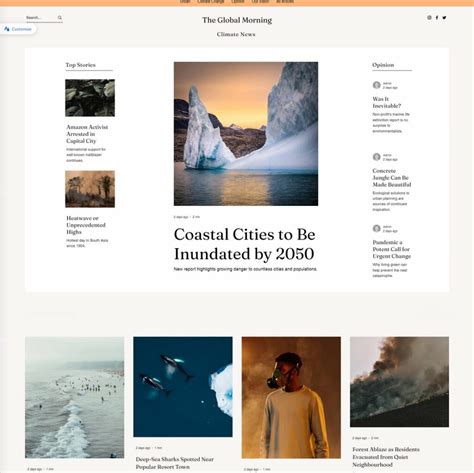Open the Twitter social icon
This screenshot has height=473, width=474.
pyautogui.click(x=444, y=18)
